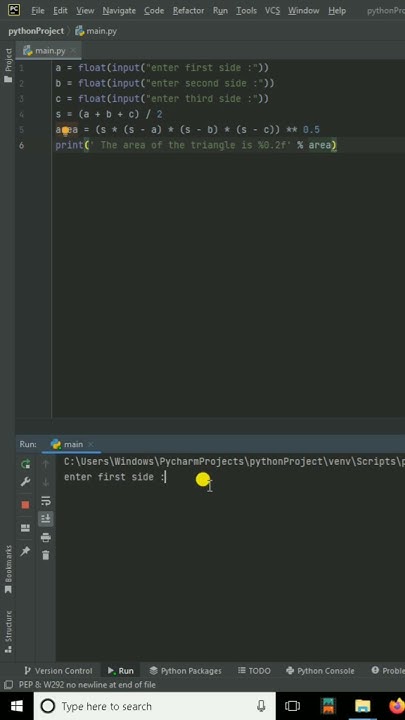Click the yellow intention bulb on line 5
405x720 pixels.
65,131
